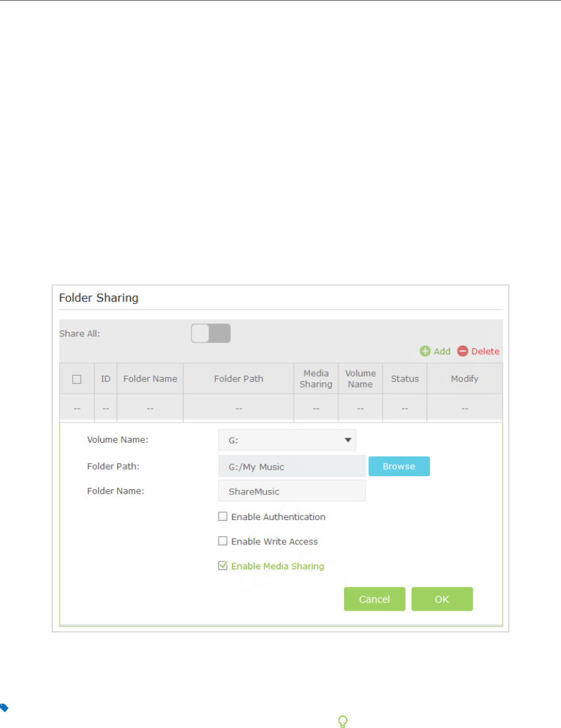Cancel the folder sharing entry
The height and width of the screenshot is (728, 561).
click(x=374, y=599)
